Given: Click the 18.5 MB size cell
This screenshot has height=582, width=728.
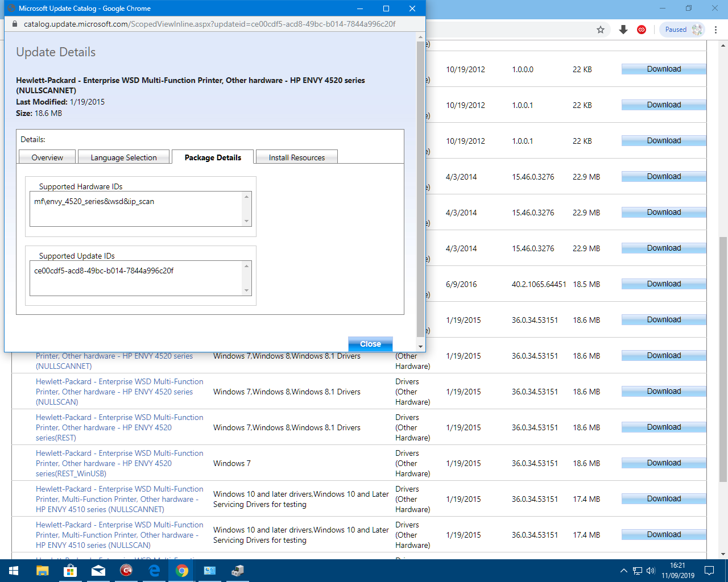Looking at the screenshot, I should [586, 284].
